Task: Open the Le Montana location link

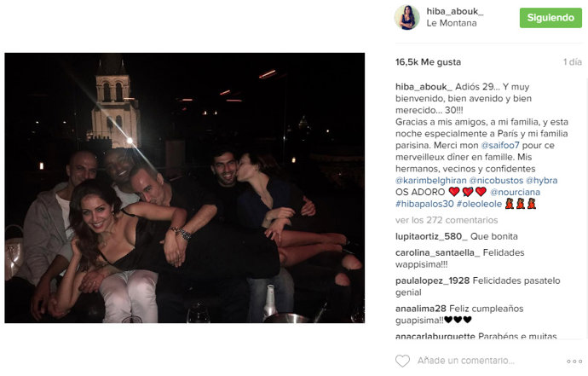Action: coord(452,23)
